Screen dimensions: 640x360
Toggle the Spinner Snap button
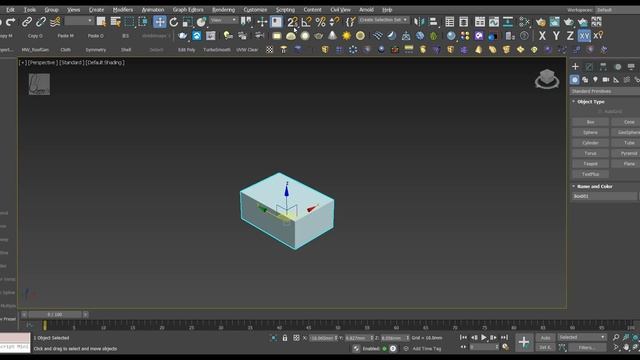coord(334,22)
